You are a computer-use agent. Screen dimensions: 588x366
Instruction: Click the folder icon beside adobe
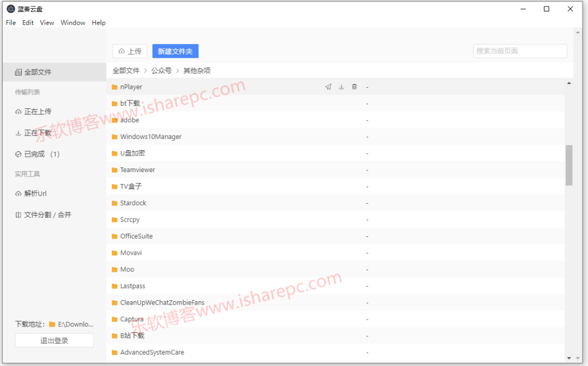click(115, 120)
